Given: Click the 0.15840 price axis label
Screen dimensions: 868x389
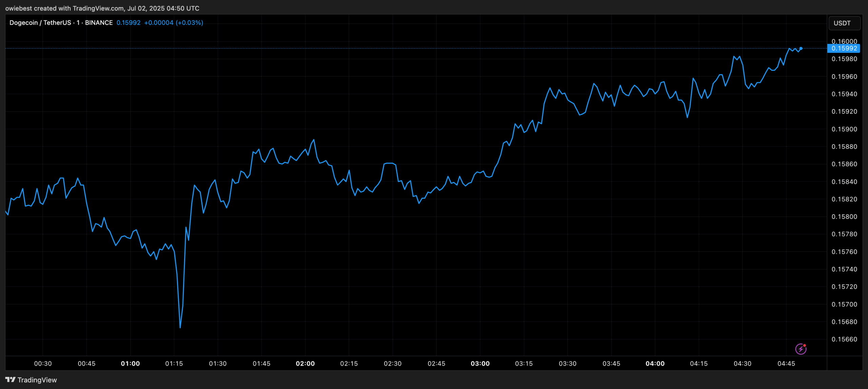Looking at the screenshot, I should pos(844,182).
